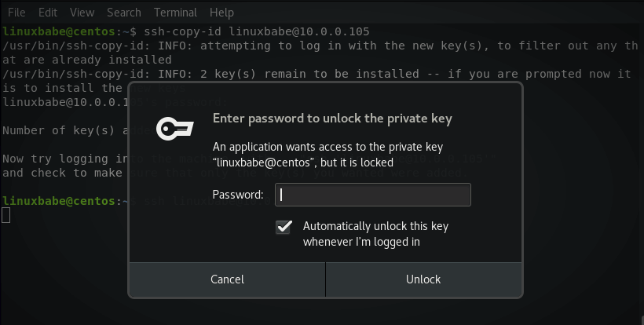
Task: Click the 'Number of key(s)' output line
Action: pyautogui.click(x=63, y=130)
